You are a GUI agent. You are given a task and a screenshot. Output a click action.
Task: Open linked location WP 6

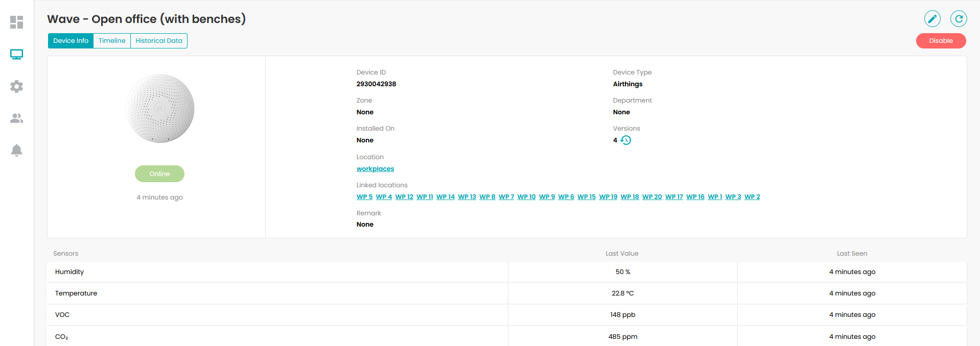[x=566, y=197]
